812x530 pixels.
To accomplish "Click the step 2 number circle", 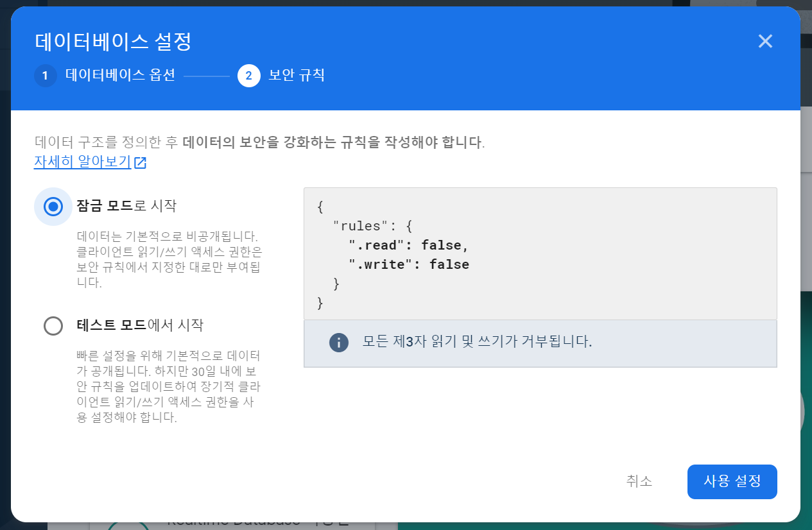I will click(x=249, y=76).
